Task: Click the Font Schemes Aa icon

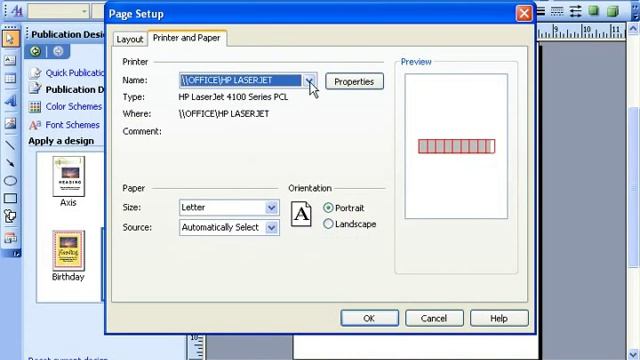Action: click(x=35, y=125)
